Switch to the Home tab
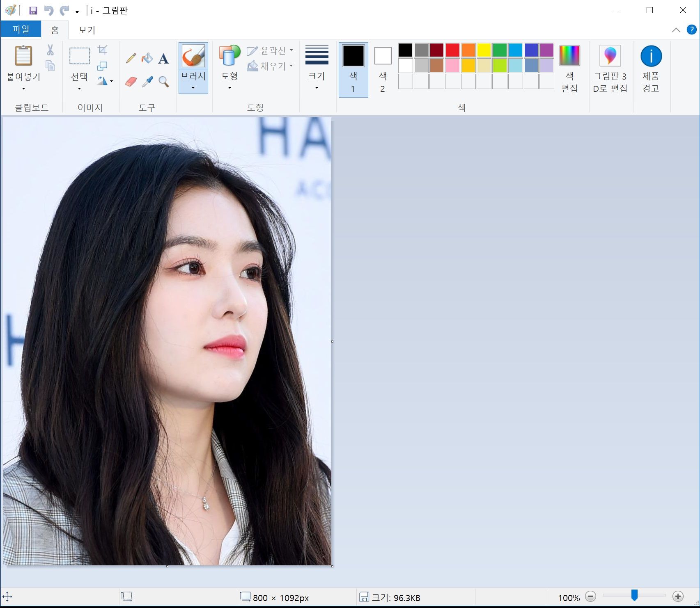This screenshot has height=608, width=700. 55,30
